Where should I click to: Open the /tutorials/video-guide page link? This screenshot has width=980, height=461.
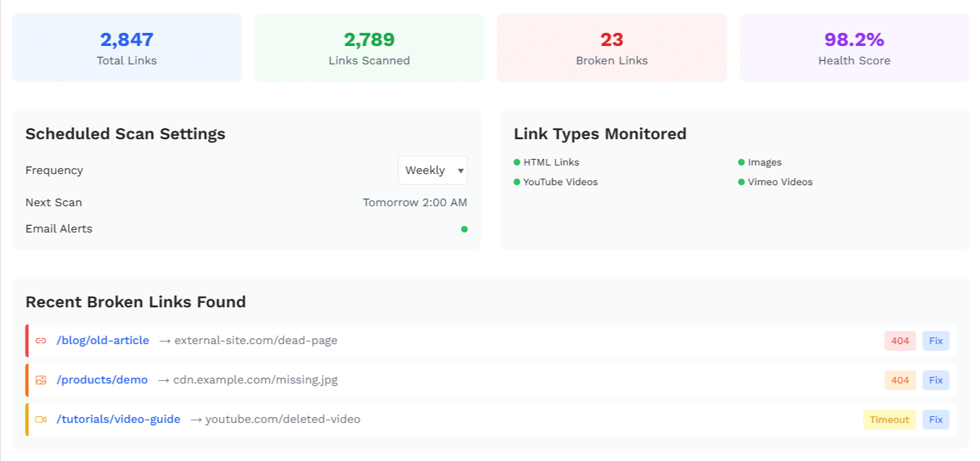(118, 419)
